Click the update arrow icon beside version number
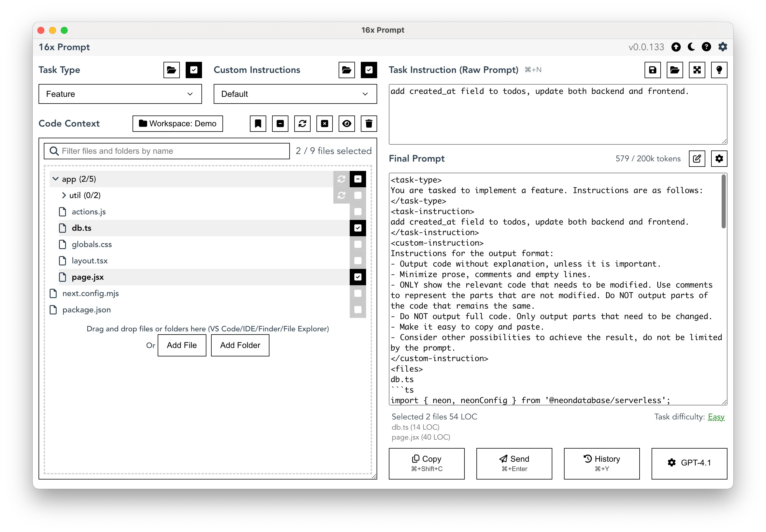Image resolution: width=766 pixels, height=532 pixels. point(676,47)
